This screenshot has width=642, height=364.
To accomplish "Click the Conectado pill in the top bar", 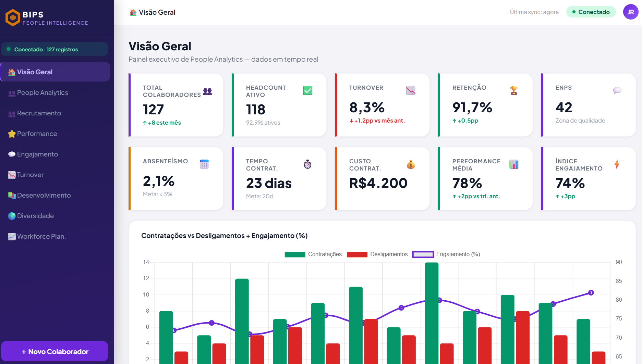I will click(x=591, y=12).
